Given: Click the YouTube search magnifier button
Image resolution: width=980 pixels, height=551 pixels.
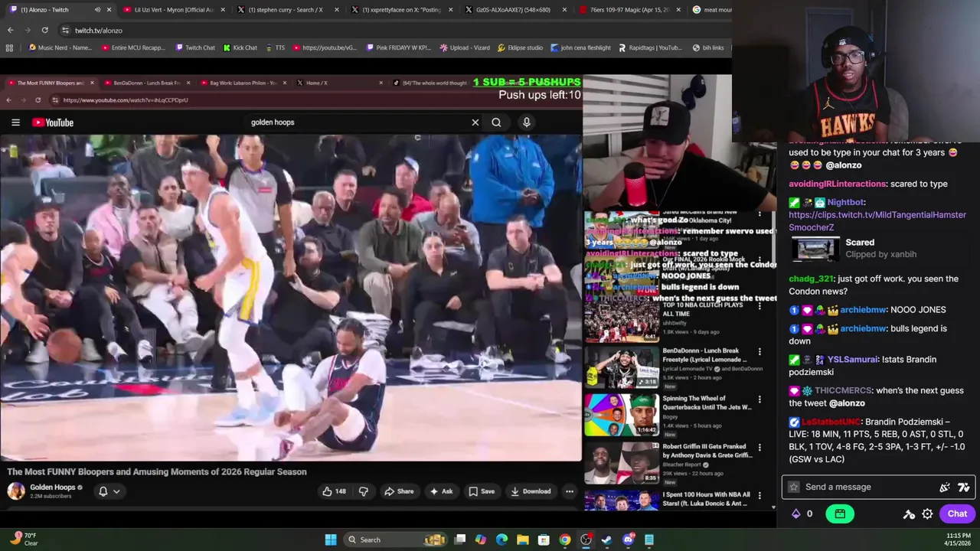Looking at the screenshot, I should [x=496, y=122].
